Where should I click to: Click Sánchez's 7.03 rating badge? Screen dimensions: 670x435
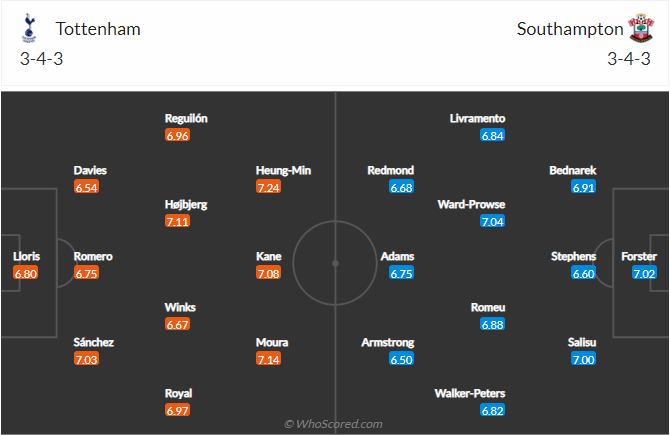(x=86, y=359)
